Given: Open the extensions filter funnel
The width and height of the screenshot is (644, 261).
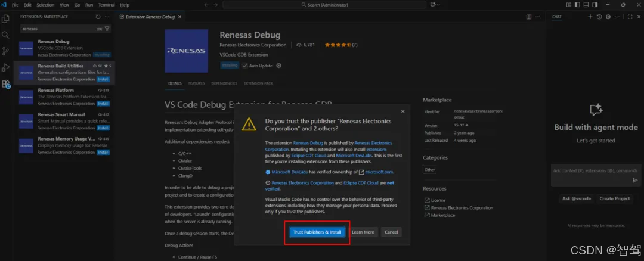Looking at the screenshot, I should [107, 29].
